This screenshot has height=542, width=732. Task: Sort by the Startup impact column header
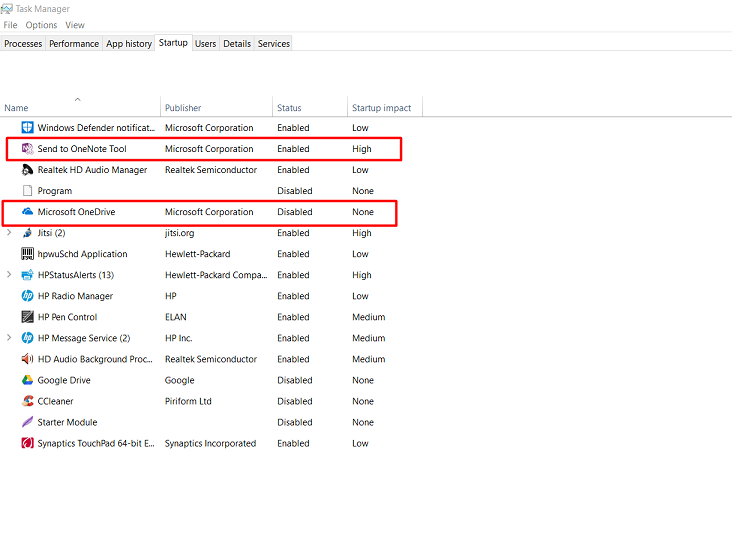tap(385, 108)
